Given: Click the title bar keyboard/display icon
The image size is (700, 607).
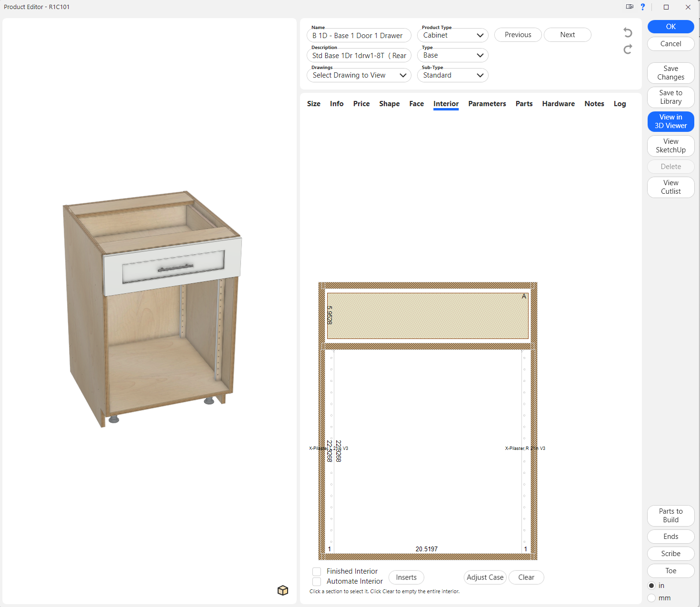Looking at the screenshot, I should (x=630, y=7).
